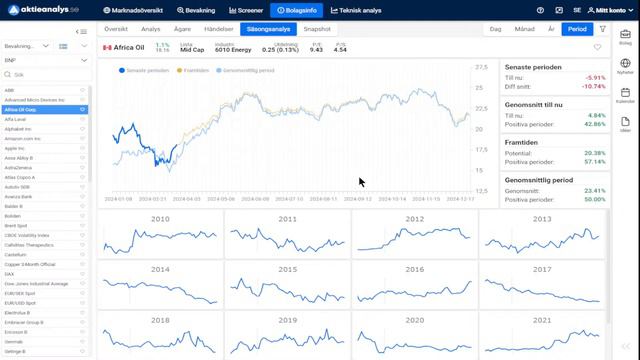Select the År interval button
640x360 pixels.
pyautogui.click(x=551, y=29)
